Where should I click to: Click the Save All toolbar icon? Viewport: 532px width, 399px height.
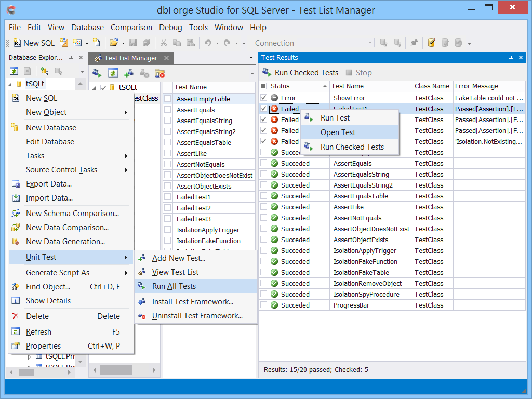click(147, 43)
